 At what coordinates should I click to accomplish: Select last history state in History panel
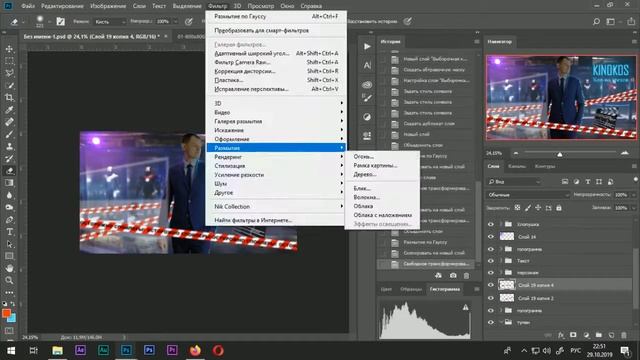click(427, 264)
